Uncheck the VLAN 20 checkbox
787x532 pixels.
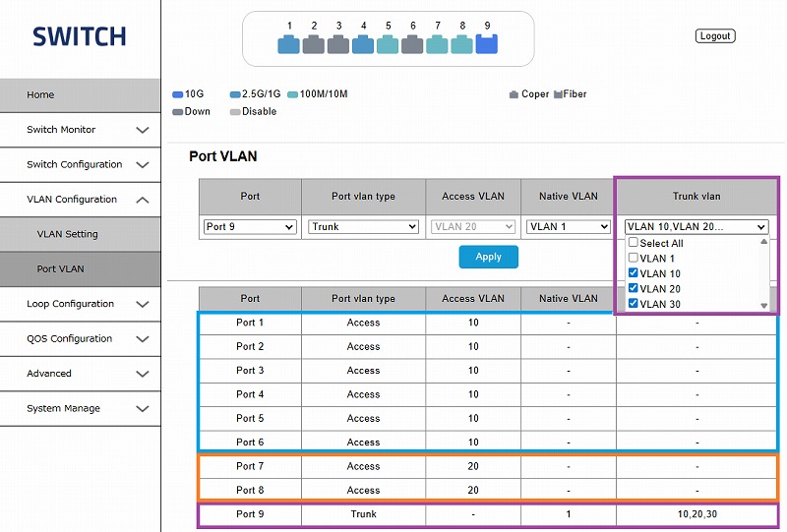pos(634,289)
